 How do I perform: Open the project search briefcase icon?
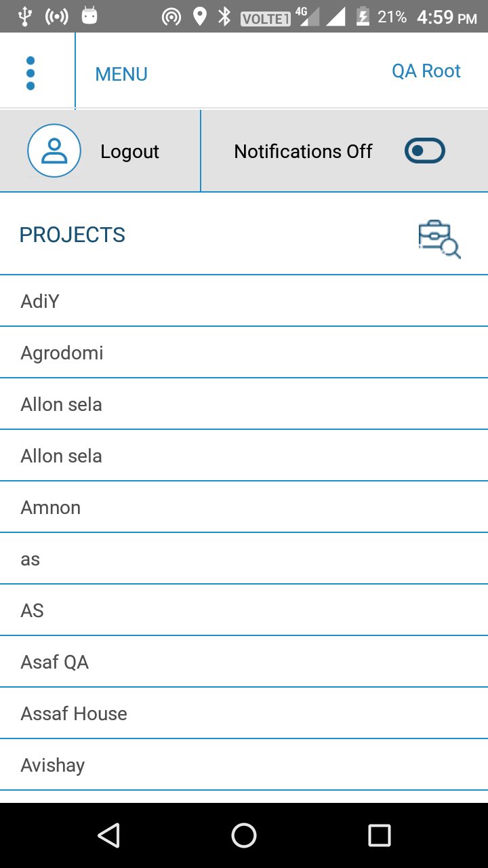point(439,239)
